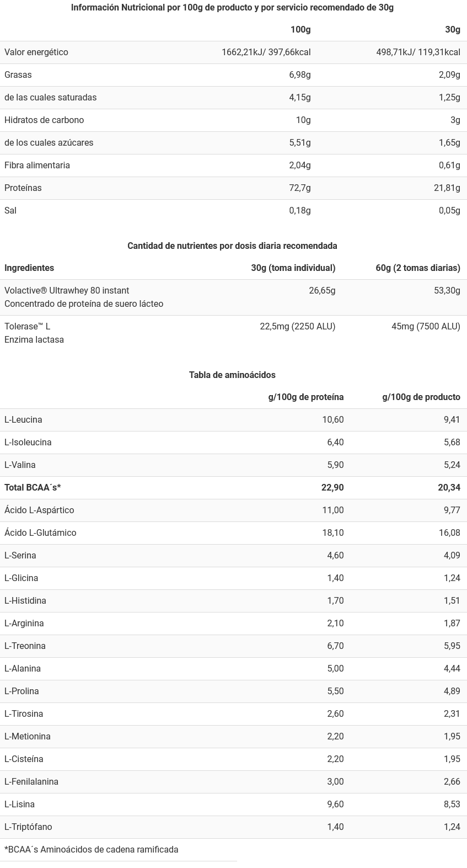
Task: Click the 'L-Leucina' row label
Action: tap(23, 420)
